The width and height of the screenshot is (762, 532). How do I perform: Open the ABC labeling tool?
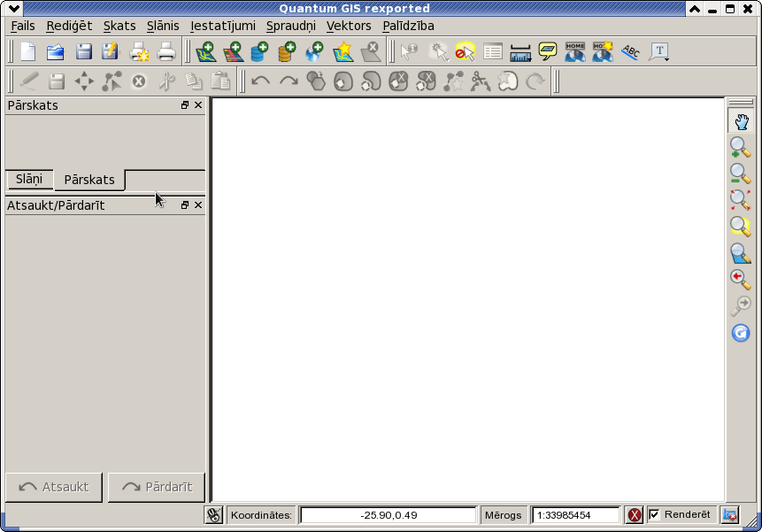630,51
